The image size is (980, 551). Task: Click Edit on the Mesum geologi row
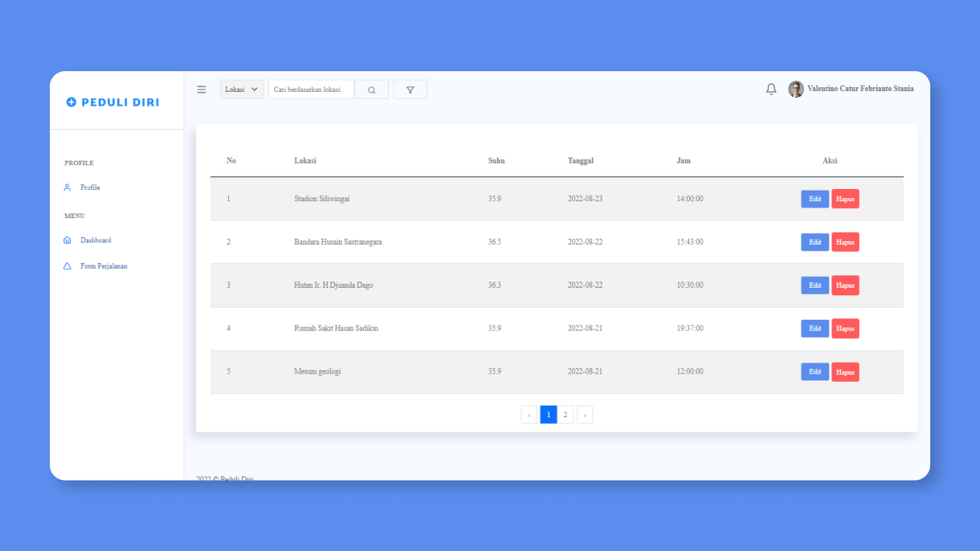coord(814,371)
